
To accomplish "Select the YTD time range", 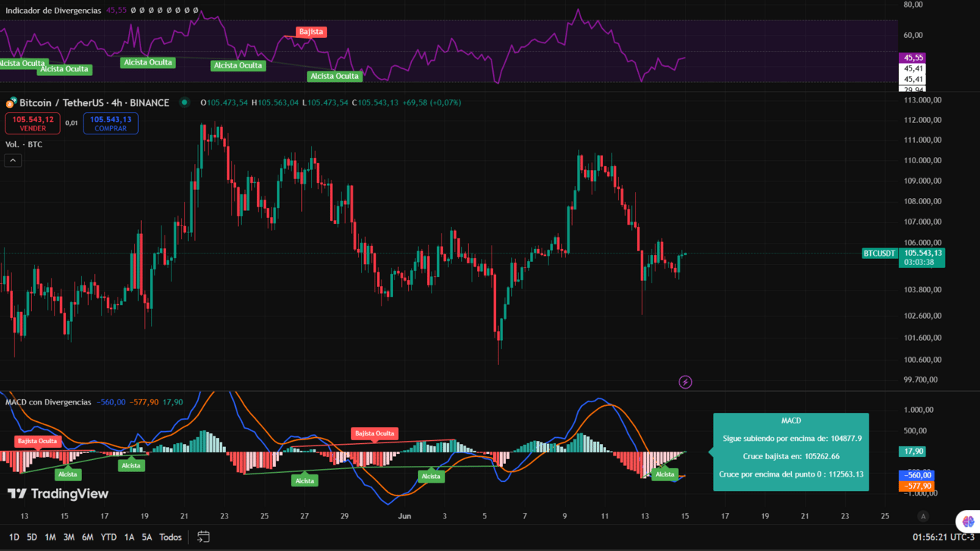I will tap(108, 537).
